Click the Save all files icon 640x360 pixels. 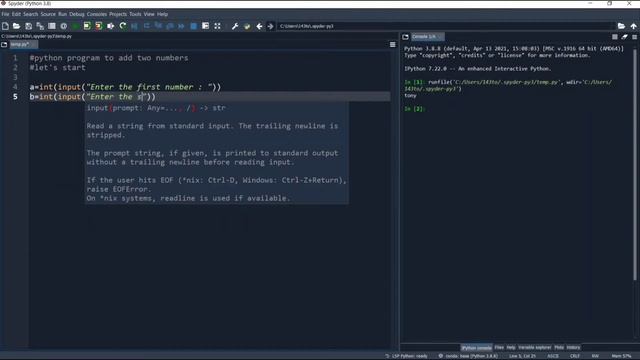40,26
